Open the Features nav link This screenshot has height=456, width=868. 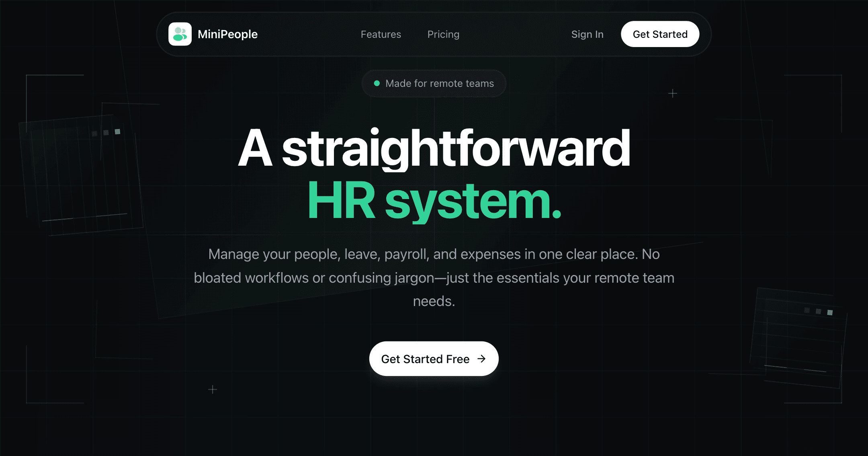[381, 35]
